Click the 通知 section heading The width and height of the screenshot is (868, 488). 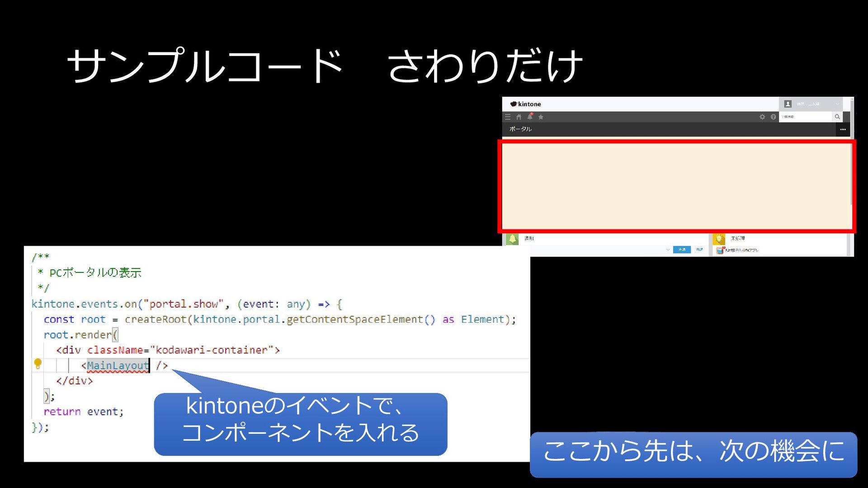529,238
